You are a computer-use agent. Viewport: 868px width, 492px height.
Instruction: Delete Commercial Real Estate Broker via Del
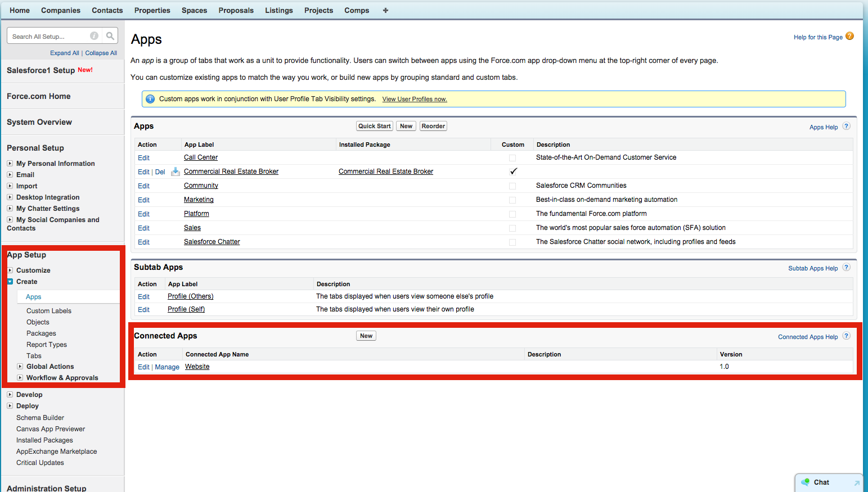[160, 172]
